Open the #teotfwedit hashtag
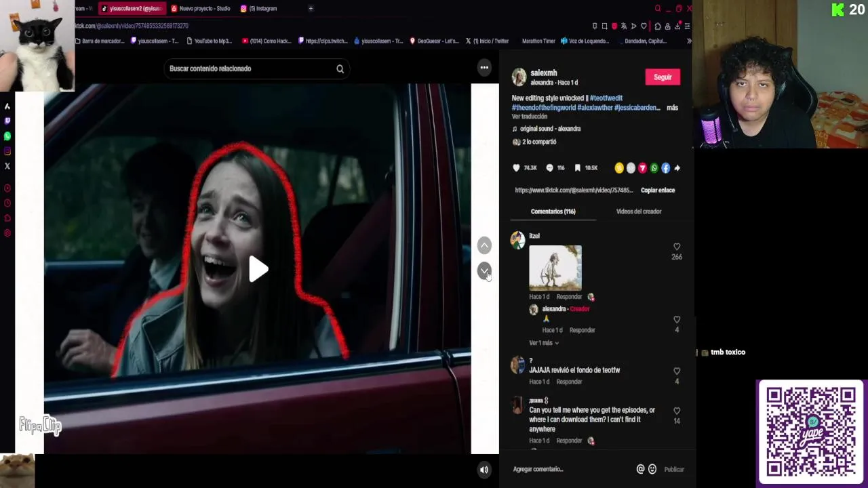This screenshot has width=868, height=488. pyautogui.click(x=606, y=98)
